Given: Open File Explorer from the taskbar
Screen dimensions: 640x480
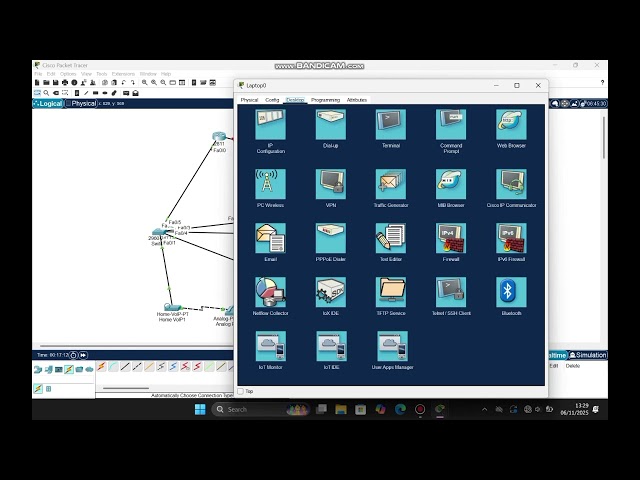Looking at the screenshot, I should click(x=341, y=409).
